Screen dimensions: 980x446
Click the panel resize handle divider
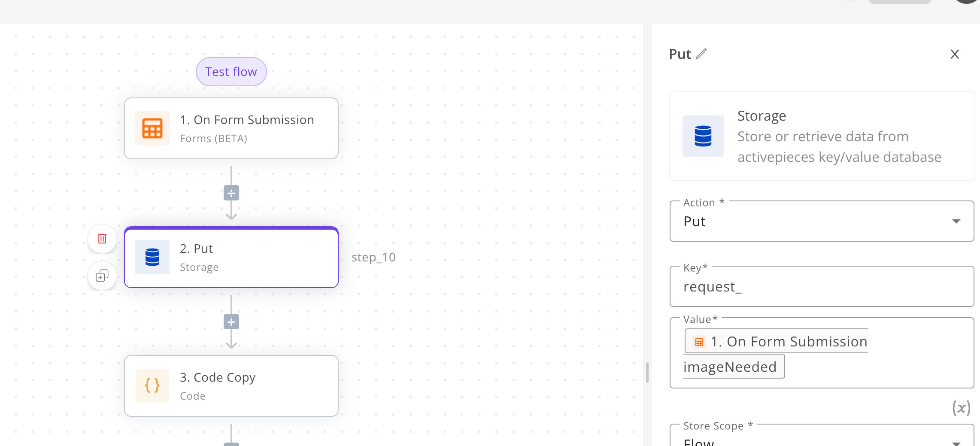647,372
